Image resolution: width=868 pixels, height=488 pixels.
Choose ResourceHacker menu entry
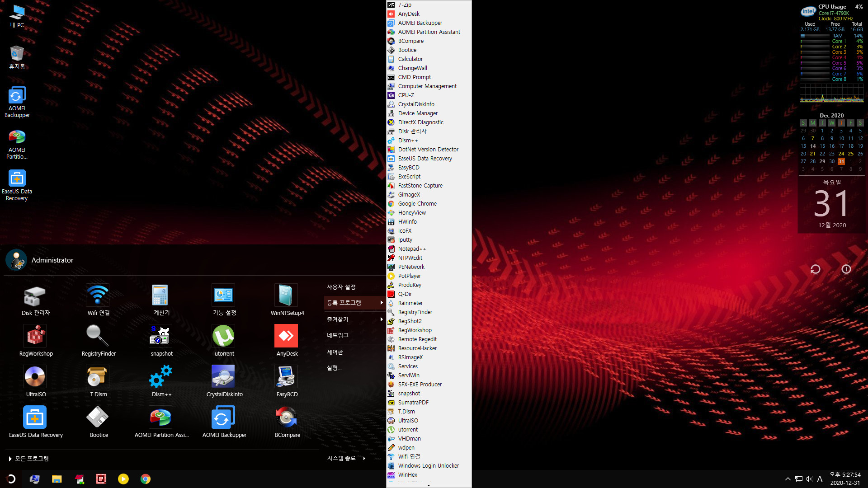coord(429,348)
